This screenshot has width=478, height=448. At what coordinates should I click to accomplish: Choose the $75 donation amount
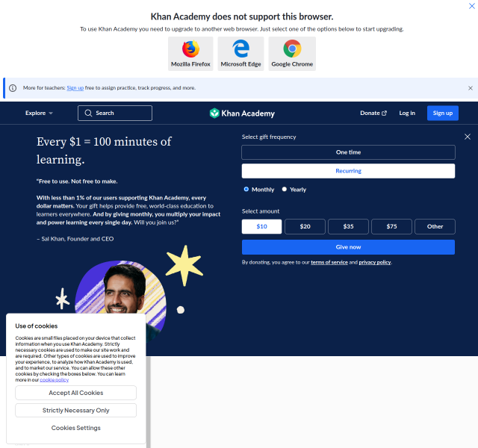391,226
